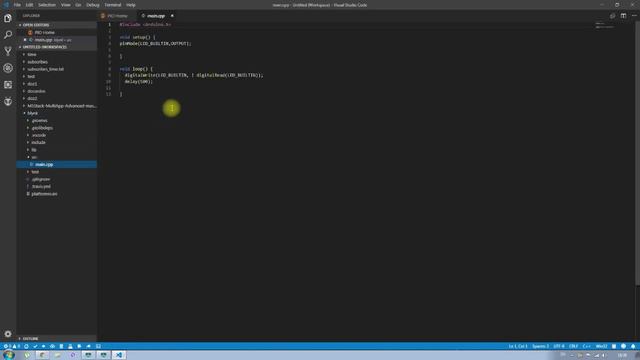Click the editor vertical scrollbar

click(x=638, y=153)
